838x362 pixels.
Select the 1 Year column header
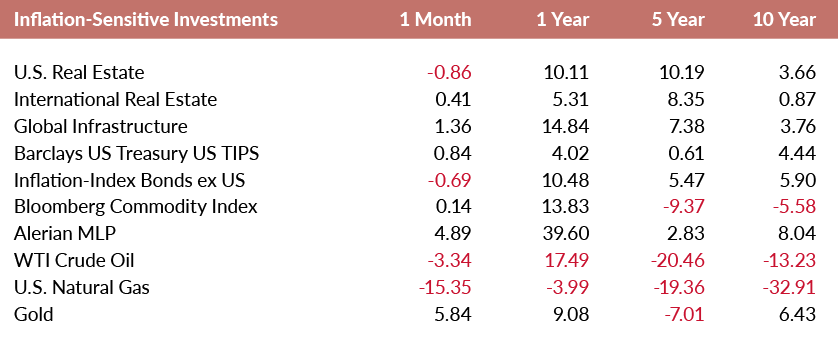click(x=563, y=20)
